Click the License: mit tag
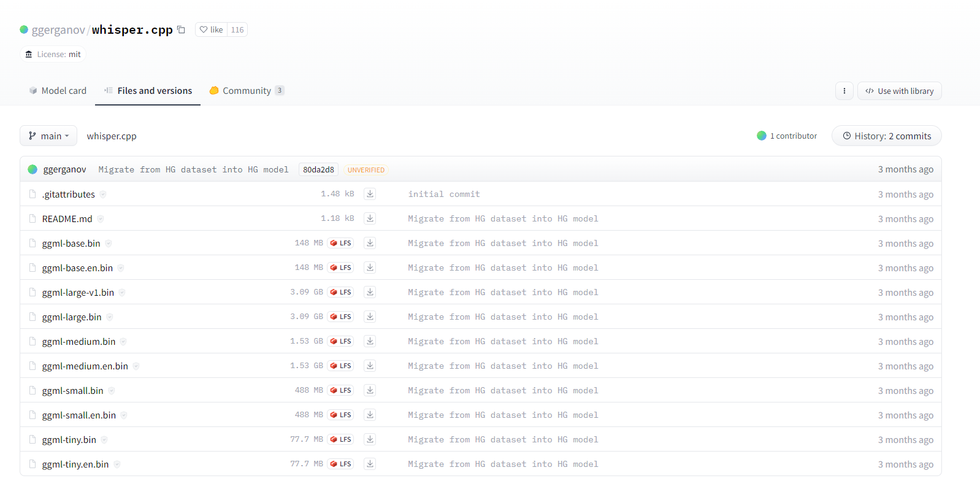Viewport: 980px width, 489px height. [x=53, y=55]
